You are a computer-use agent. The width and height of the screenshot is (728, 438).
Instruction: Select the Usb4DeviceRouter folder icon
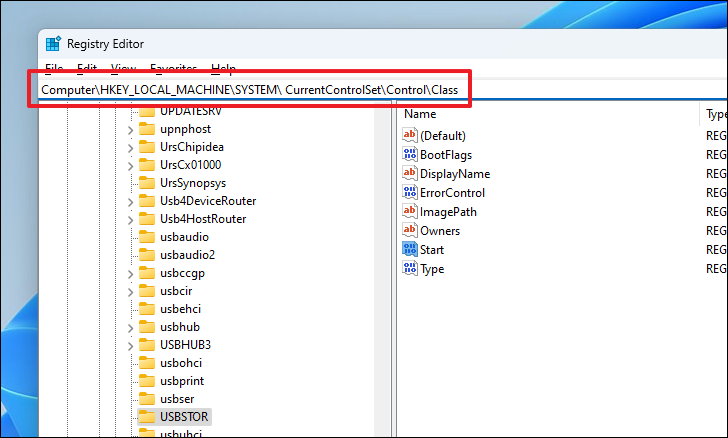click(147, 201)
